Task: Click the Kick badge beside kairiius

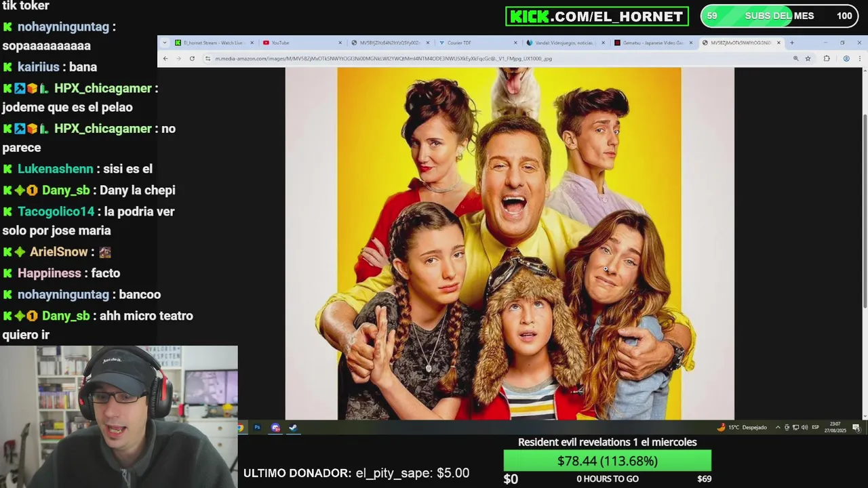Action: click(x=7, y=67)
